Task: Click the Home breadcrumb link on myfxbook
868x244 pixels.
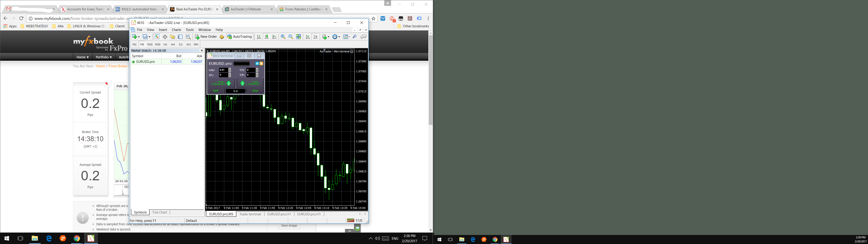Action: coord(100,66)
